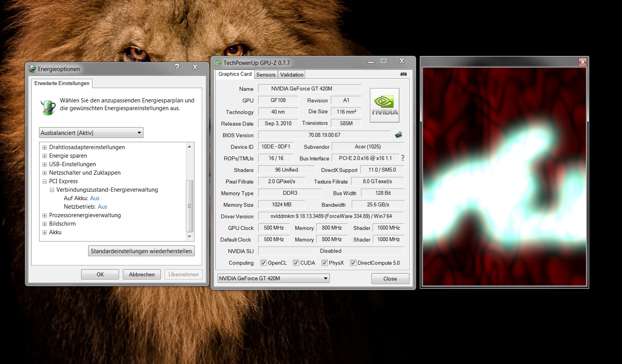The height and width of the screenshot is (364, 622).
Task: Expand Drahtlosadaptereinstellungen tree node
Action: coord(44,147)
